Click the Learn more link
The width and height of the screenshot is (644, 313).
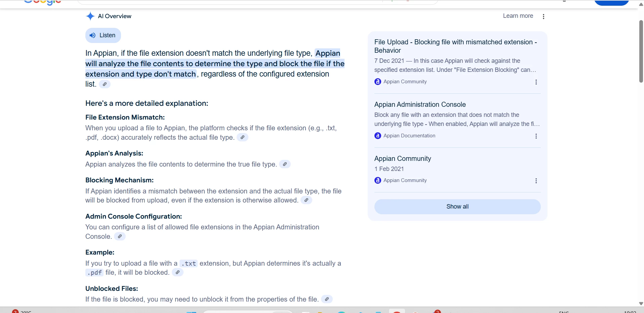click(x=518, y=16)
